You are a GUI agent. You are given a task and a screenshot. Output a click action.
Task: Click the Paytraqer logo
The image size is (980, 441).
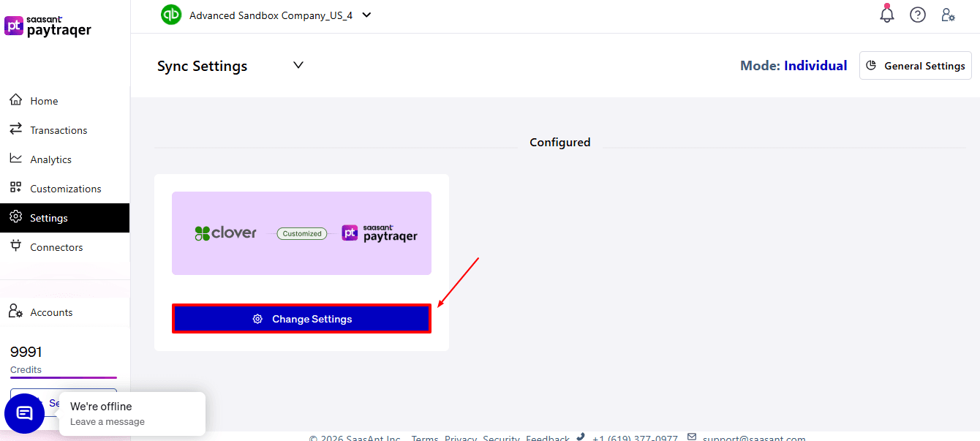tap(48, 26)
